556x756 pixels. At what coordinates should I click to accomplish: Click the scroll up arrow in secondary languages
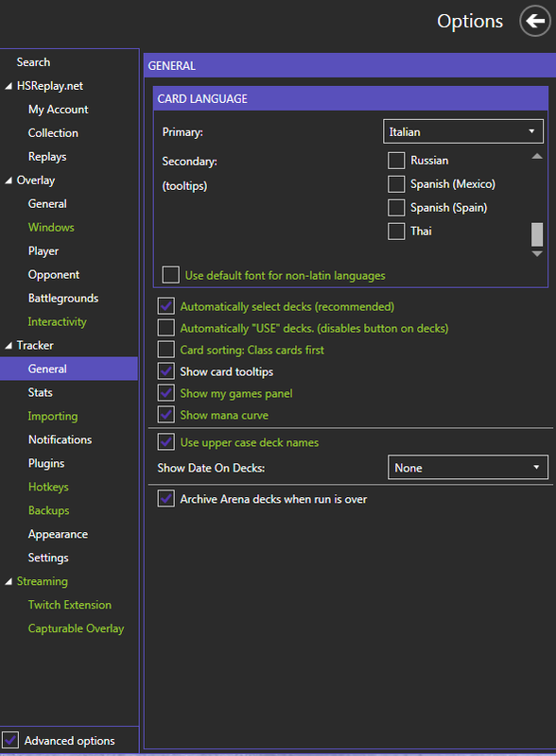[x=537, y=156]
